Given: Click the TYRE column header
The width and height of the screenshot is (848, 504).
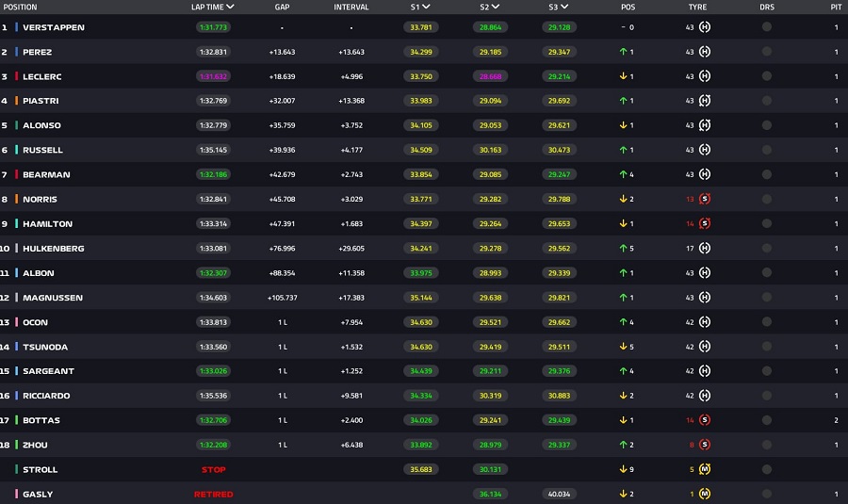Looking at the screenshot, I should (x=697, y=7).
